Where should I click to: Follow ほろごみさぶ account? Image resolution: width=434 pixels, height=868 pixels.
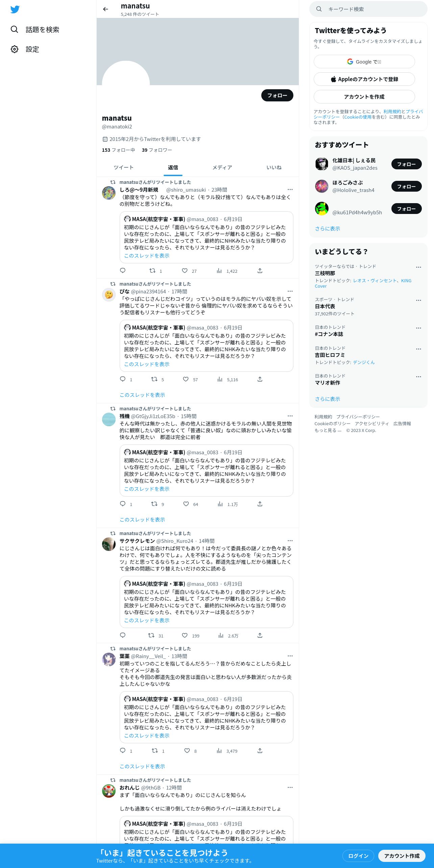406,186
